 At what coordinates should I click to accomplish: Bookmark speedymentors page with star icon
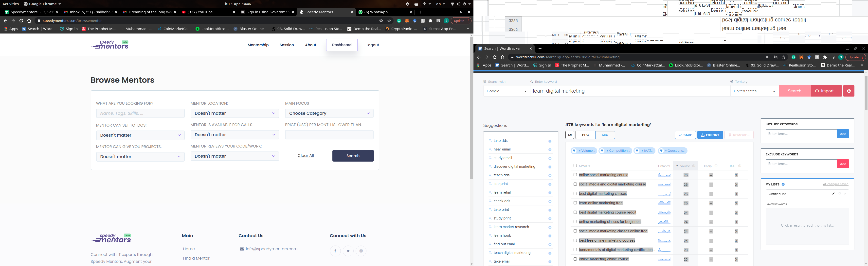389,20
